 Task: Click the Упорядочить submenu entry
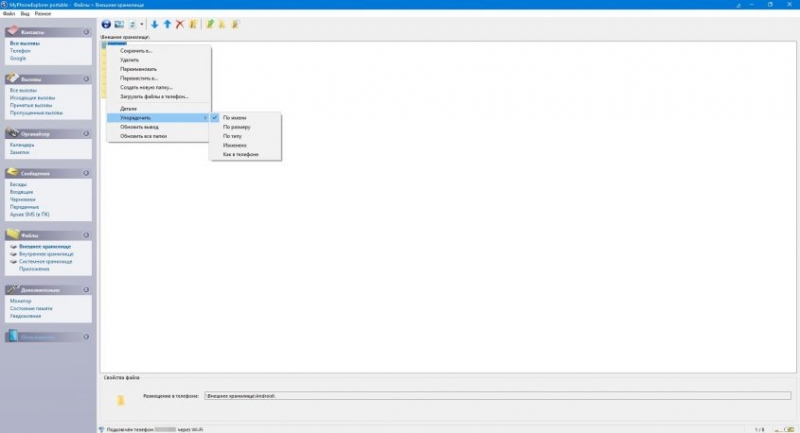158,118
